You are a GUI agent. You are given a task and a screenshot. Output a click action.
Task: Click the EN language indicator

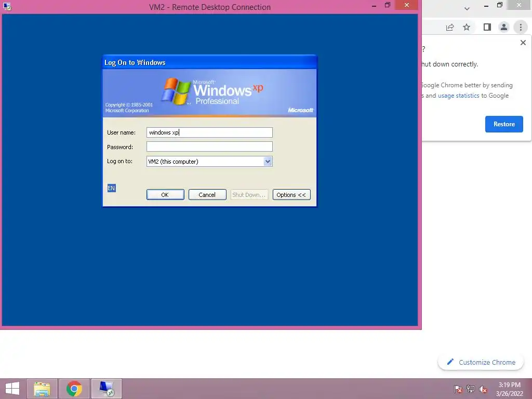[111, 188]
